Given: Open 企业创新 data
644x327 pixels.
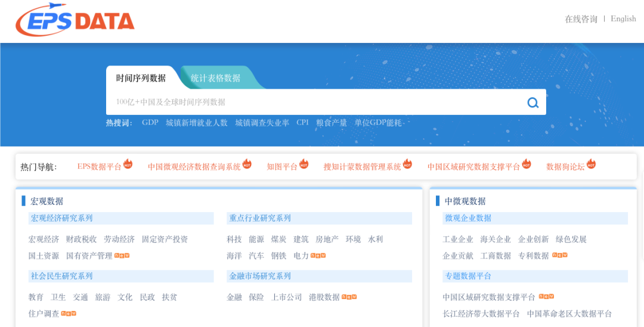Looking at the screenshot, I should click(534, 239).
